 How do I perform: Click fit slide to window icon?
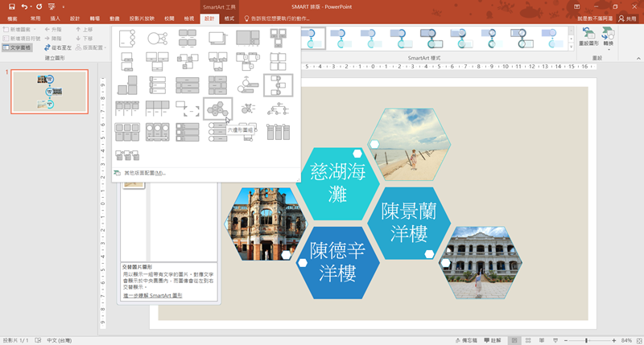(x=638, y=340)
